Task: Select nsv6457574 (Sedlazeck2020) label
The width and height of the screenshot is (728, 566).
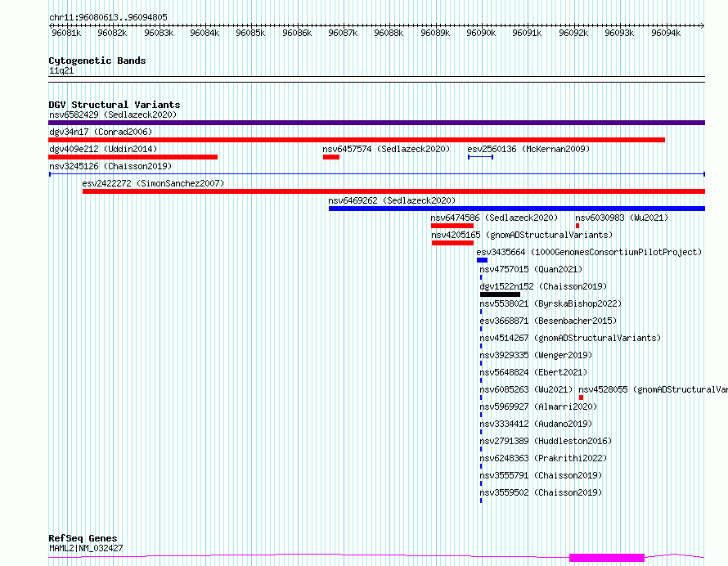Action: (x=386, y=149)
